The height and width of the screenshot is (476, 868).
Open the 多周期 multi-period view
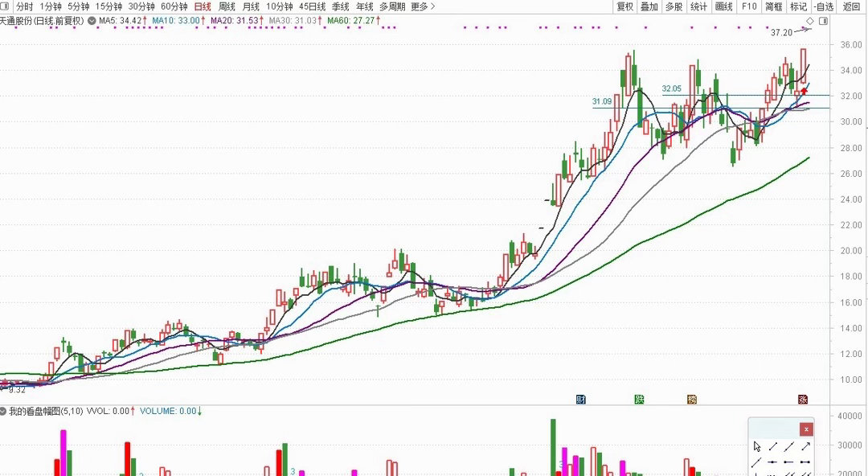click(392, 6)
